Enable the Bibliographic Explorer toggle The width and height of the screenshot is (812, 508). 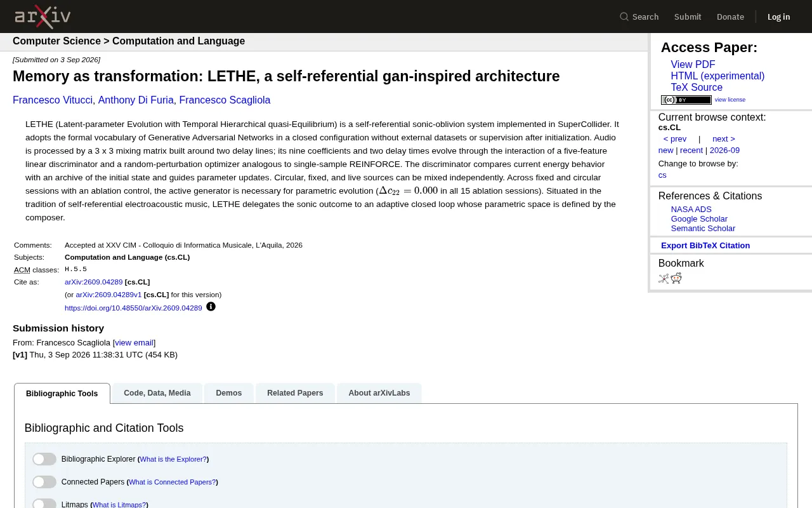(44, 459)
